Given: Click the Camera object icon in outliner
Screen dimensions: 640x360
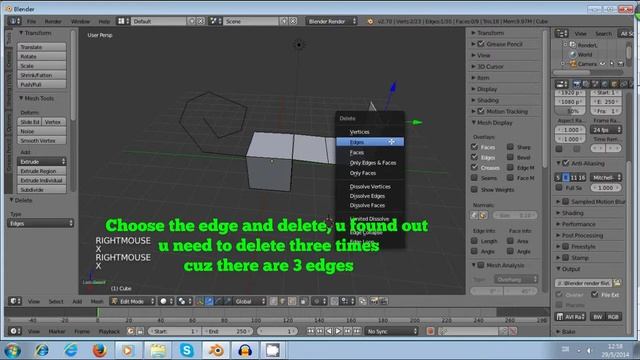Looking at the screenshot, I should 573,64.
